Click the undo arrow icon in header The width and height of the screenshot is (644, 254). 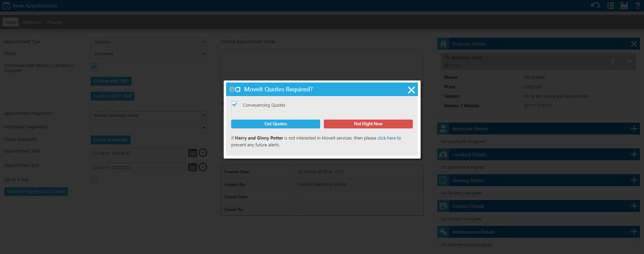[595, 5]
